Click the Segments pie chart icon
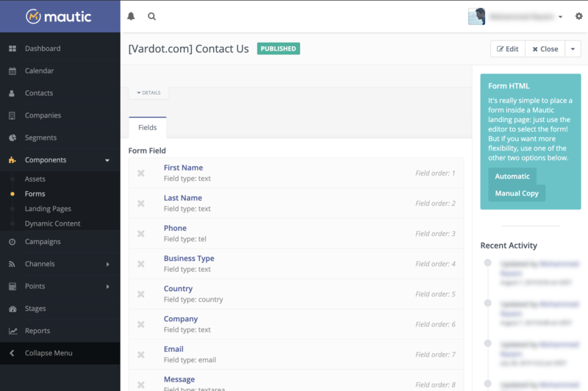The height and width of the screenshot is (391, 588). 12,137
